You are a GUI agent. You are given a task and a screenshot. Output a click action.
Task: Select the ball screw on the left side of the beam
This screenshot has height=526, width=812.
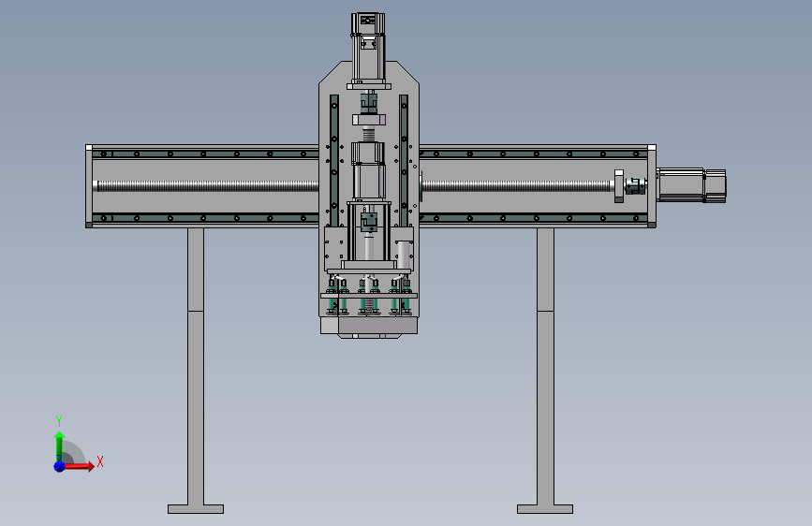click(207, 186)
